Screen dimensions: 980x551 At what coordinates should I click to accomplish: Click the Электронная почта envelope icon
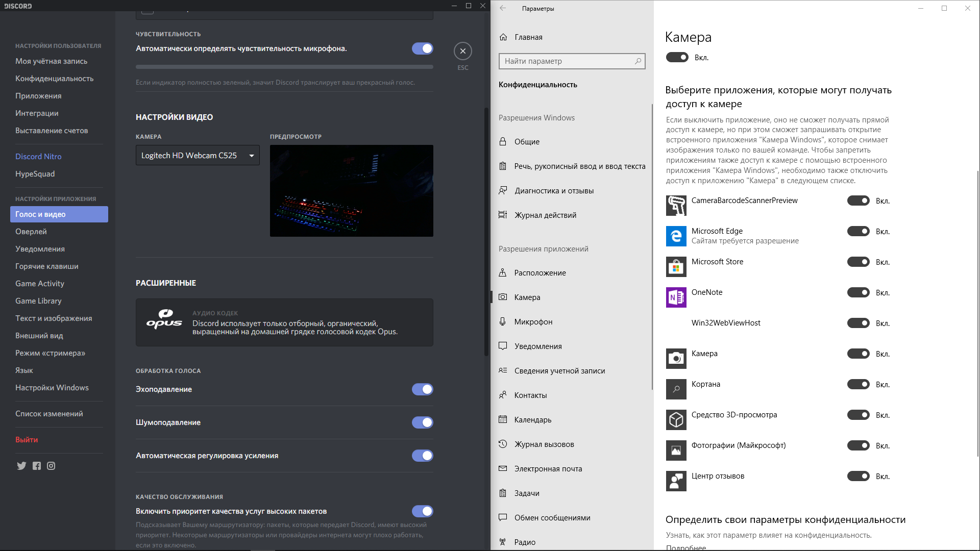click(x=503, y=468)
